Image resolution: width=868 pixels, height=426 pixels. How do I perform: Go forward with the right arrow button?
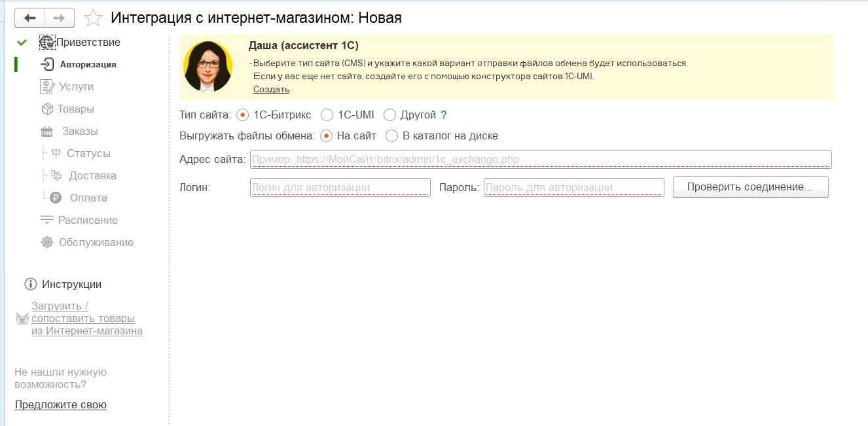point(59,18)
